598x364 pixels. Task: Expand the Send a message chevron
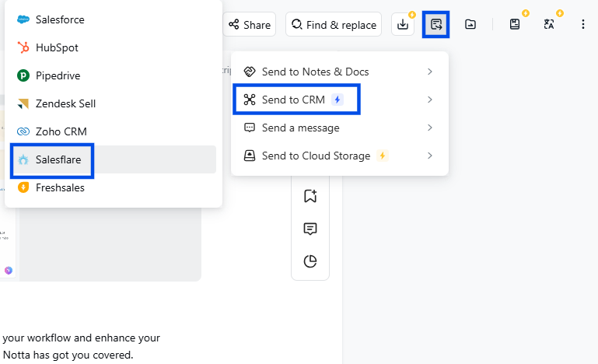(430, 128)
